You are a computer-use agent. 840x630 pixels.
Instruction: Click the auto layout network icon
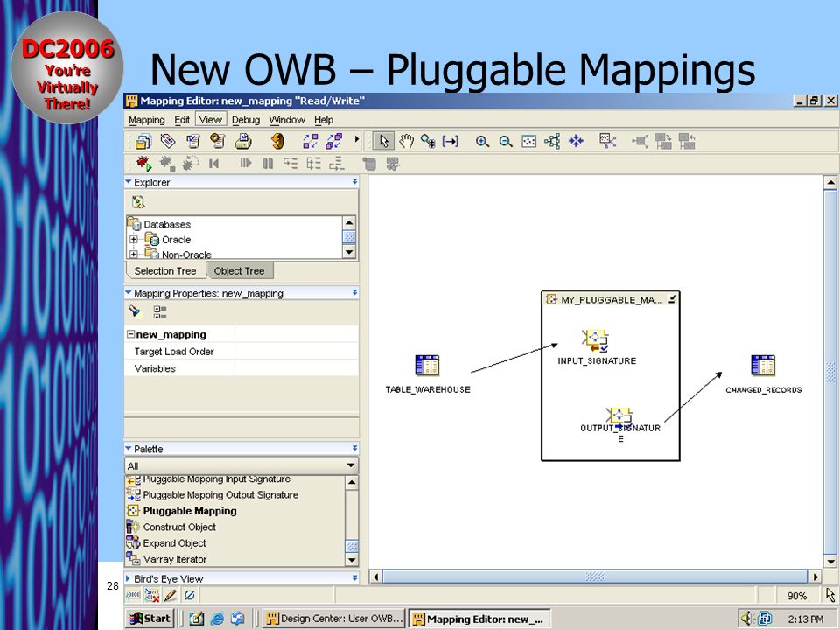pyautogui.click(x=552, y=142)
